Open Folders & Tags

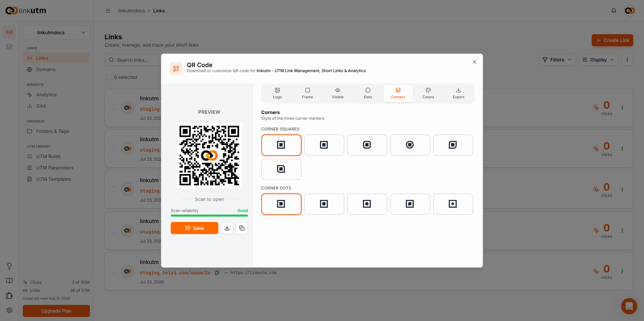click(x=56, y=131)
